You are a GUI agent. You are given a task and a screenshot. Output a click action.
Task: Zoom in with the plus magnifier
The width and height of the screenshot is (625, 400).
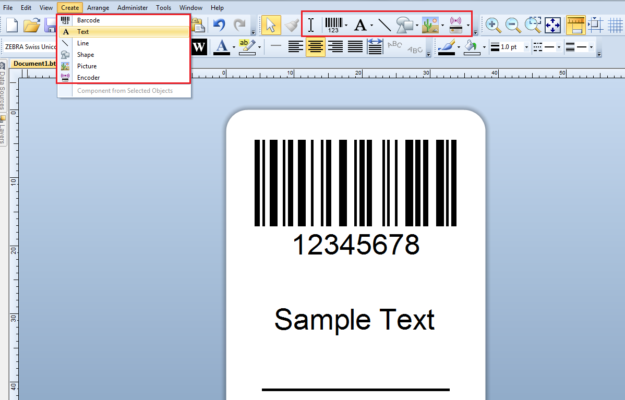pyautogui.click(x=493, y=25)
